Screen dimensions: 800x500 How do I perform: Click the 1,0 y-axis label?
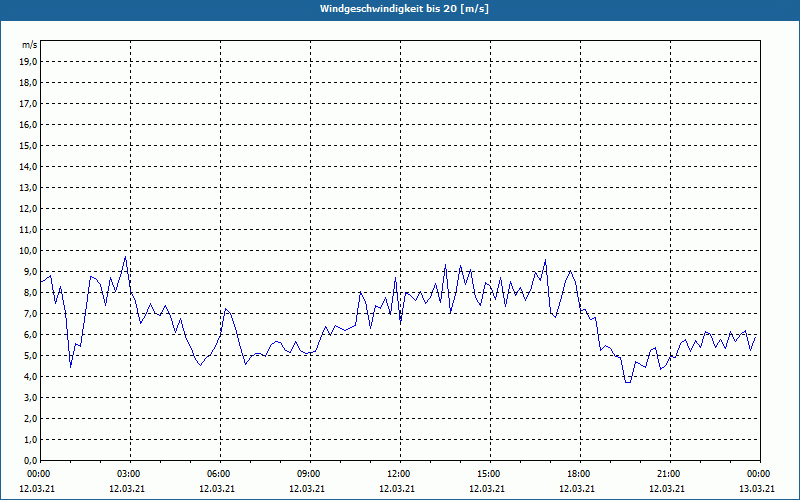pos(30,439)
